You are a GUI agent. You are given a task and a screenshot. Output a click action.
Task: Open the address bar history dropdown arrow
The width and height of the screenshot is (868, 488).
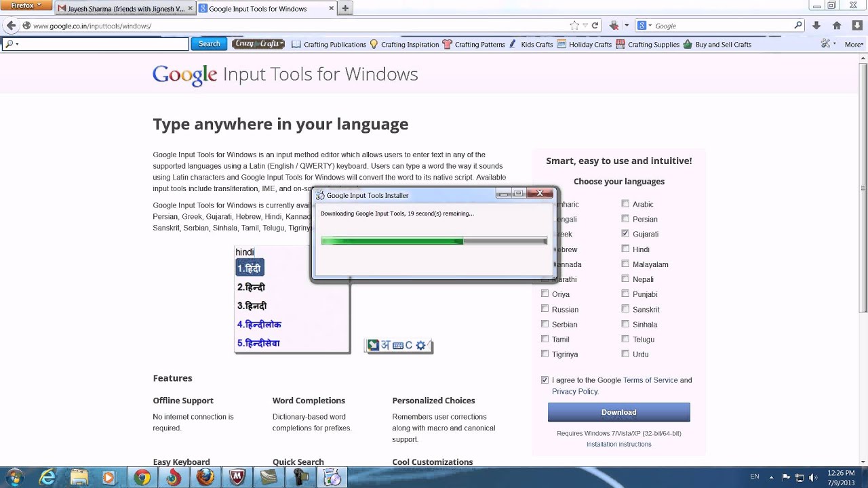tap(585, 26)
